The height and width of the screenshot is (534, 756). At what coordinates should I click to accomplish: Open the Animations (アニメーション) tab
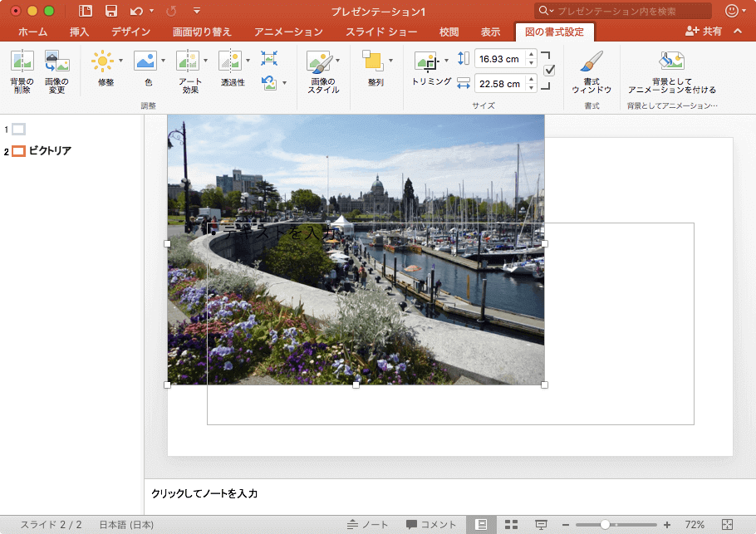[x=288, y=32]
